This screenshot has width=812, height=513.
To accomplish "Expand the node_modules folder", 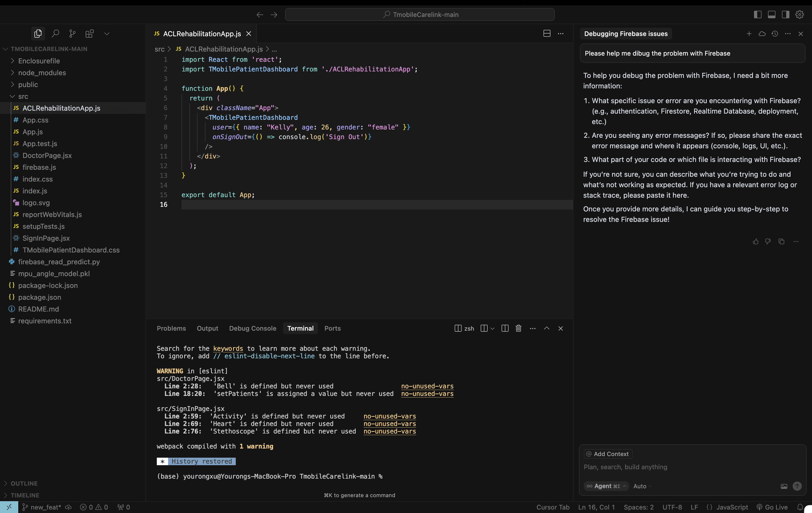I will click(x=42, y=73).
